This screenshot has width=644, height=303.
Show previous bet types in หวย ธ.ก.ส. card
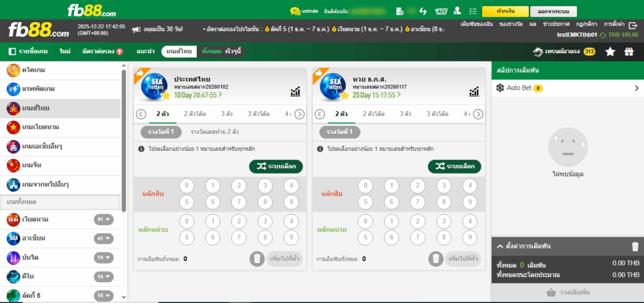coord(320,114)
